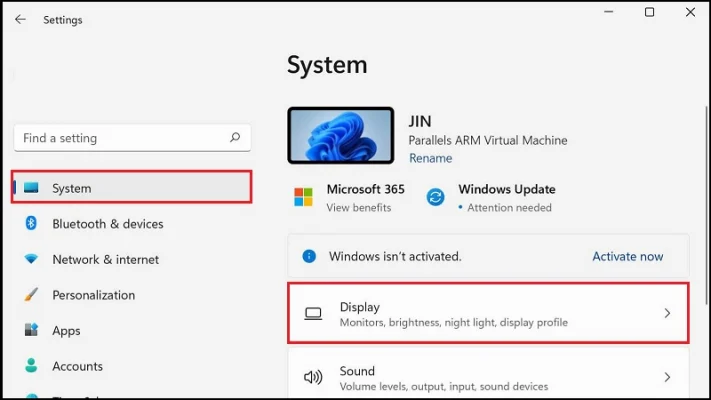Click the Rename link under device name
Screen dimensions: 711x400
click(430, 158)
